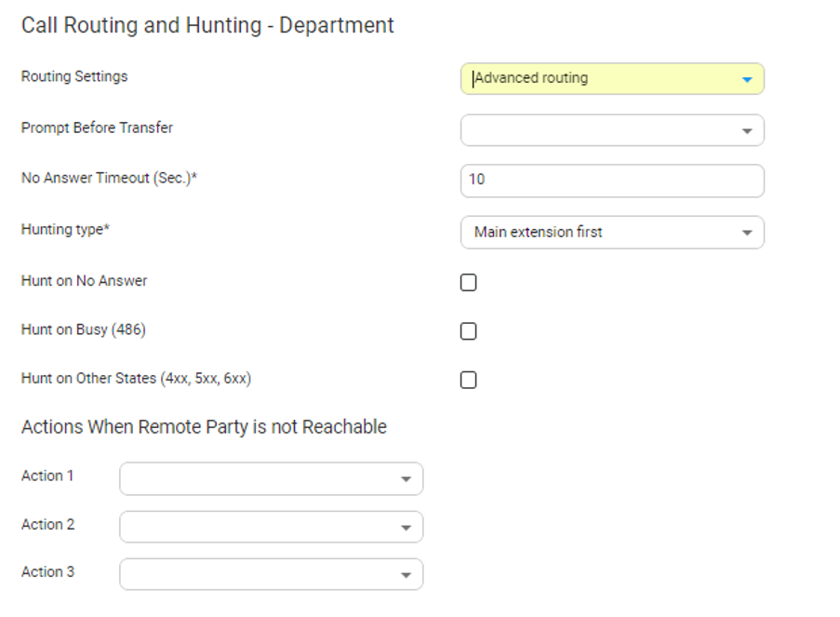Click the Hunt on Busy (486) label
840x617 pixels.
[x=83, y=329]
